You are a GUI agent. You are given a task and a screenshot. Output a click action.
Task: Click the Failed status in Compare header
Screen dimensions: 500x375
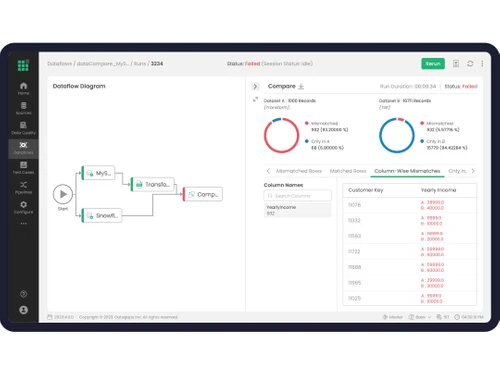point(470,86)
